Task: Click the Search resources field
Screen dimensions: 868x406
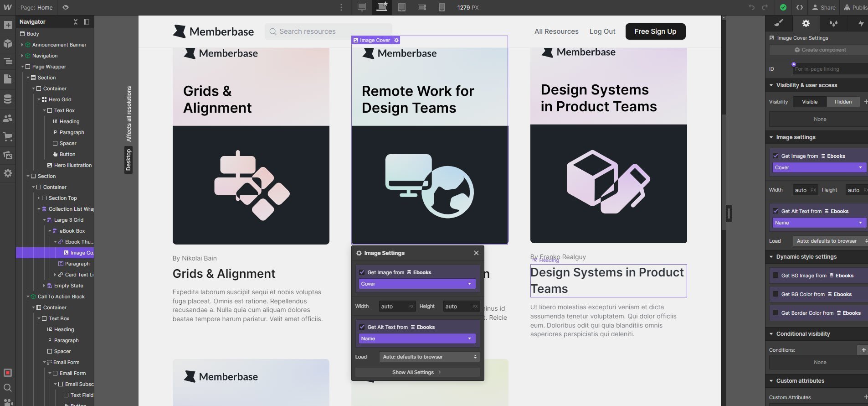Action: click(x=328, y=31)
